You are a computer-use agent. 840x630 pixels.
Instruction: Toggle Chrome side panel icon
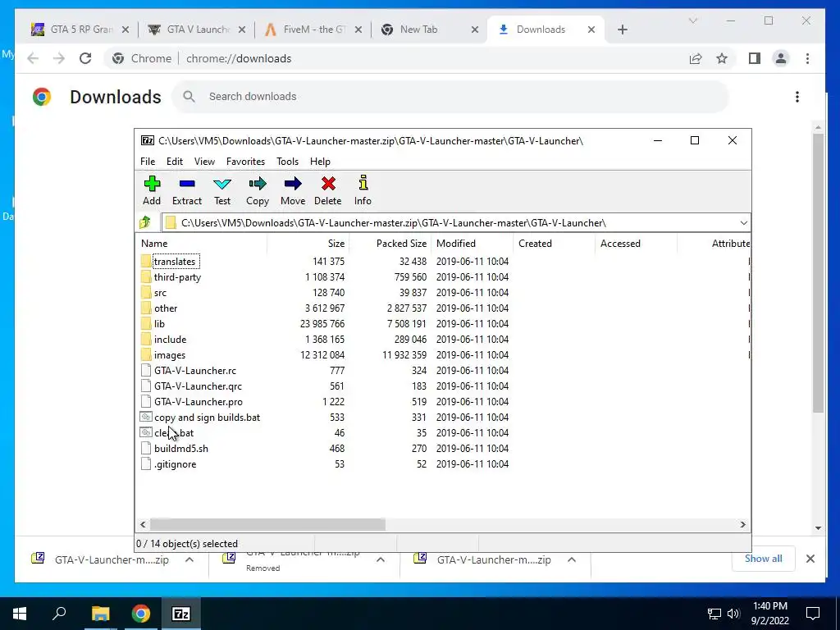coord(755,58)
